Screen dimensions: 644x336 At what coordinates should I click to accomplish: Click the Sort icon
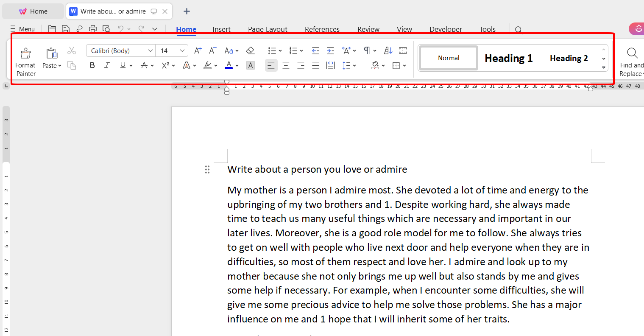388,50
